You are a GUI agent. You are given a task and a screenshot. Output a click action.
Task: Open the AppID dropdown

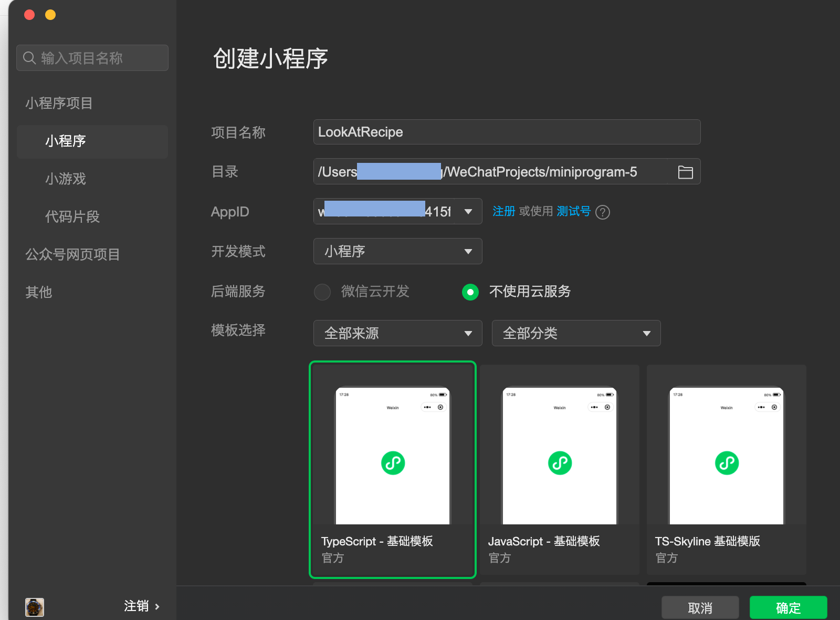467,212
